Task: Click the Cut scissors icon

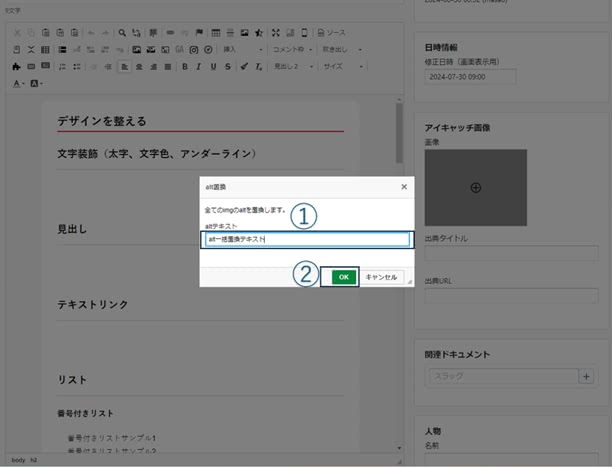Action: coord(17,33)
